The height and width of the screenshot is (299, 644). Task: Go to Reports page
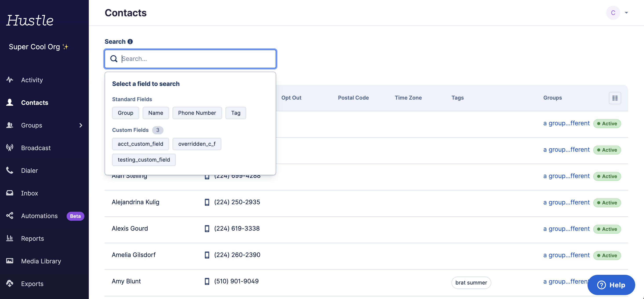tap(33, 239)
